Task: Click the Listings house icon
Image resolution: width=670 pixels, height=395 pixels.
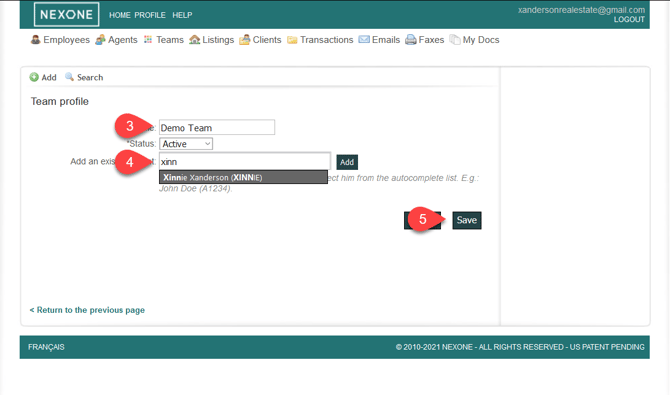Action: pyautogui.click(x=194, y=40)
